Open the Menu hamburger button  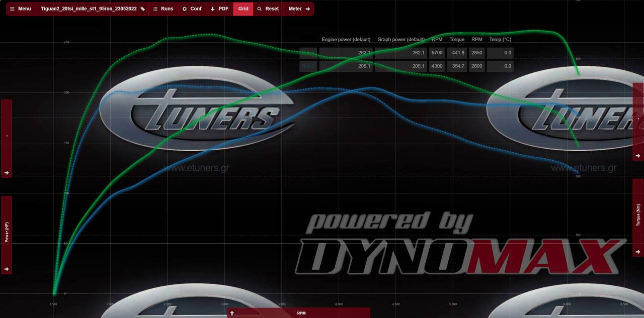click(x=21, y=9)
